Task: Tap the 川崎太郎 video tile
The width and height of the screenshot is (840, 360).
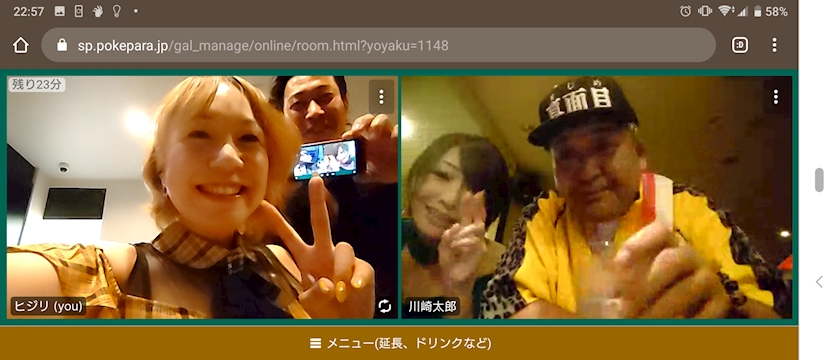Action: pos(597,197)
